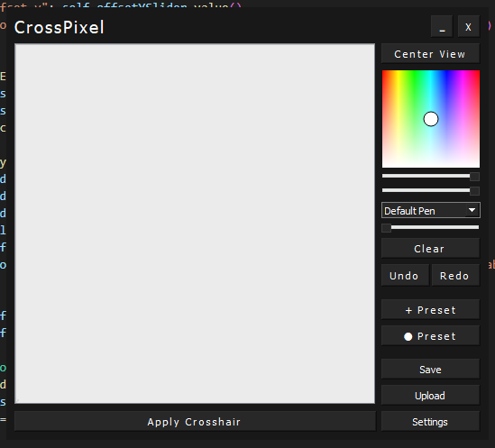Open Settings
The height and width of the screenshot is (448, 495).
coord(430,422)
